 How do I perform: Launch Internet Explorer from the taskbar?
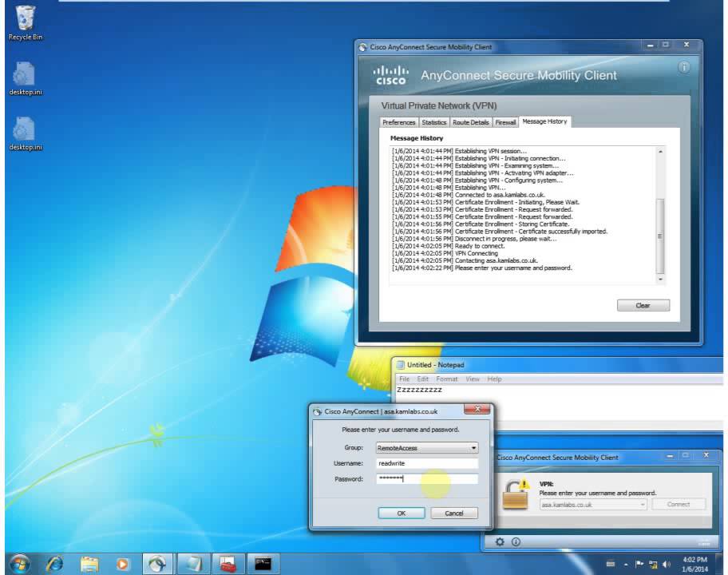click(55, 564)
